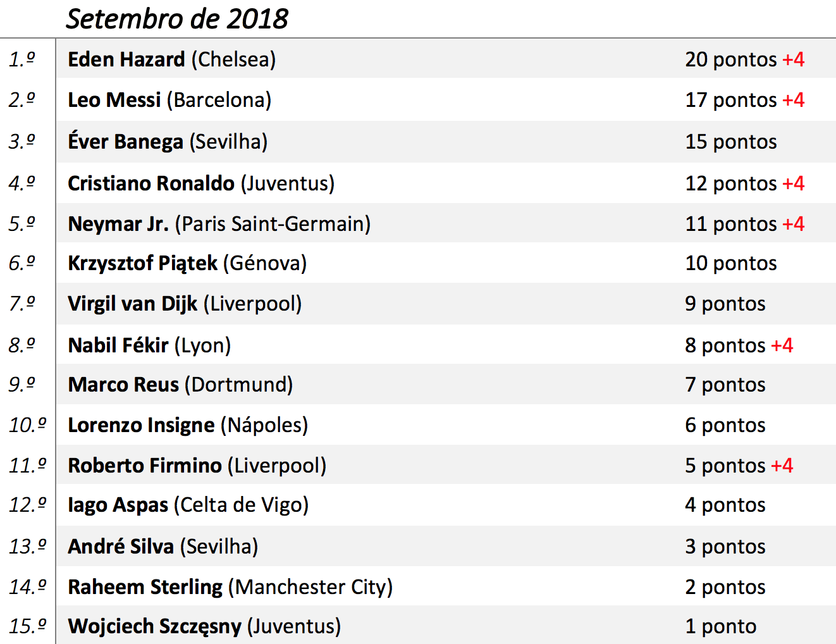Select Virgil van Dijk (Liverpool) entry

[185, 304]
